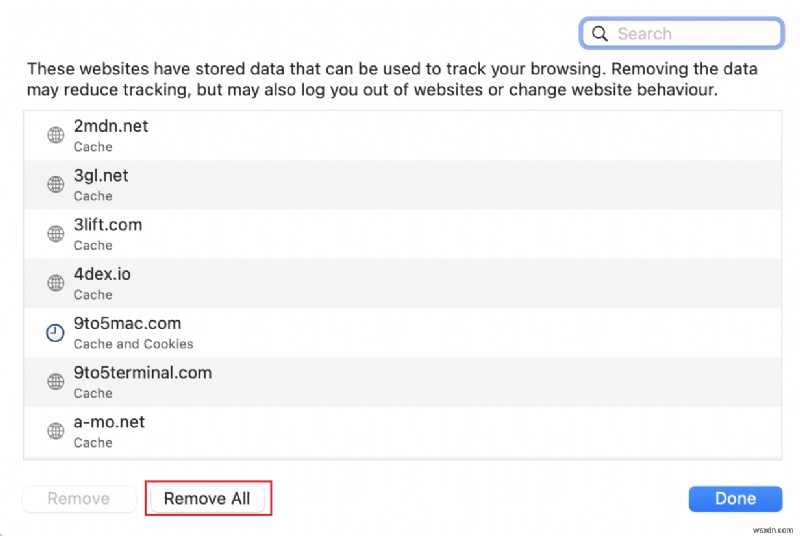This screenshot has width=800, height=536.
Task: Click the globe icon beside 9to5terminal.com
Action: pos(56,382)
